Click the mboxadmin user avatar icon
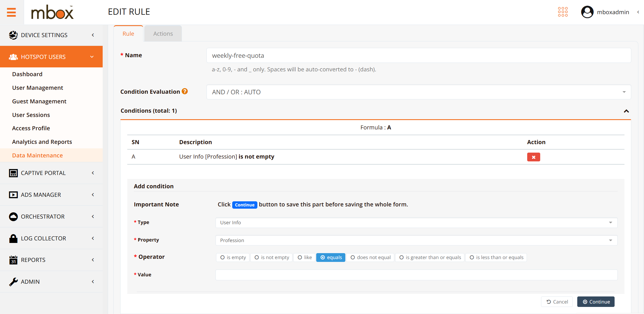 [587, 12]
